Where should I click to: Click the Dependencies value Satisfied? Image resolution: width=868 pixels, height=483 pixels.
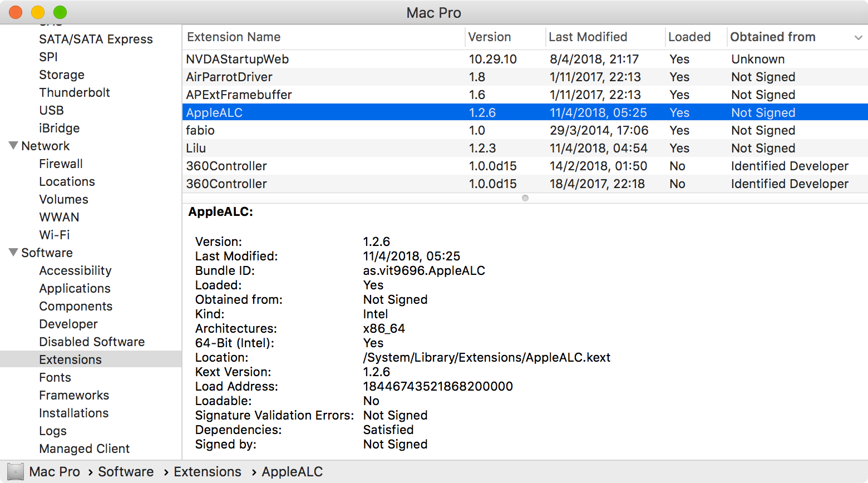tap(388, 430)
